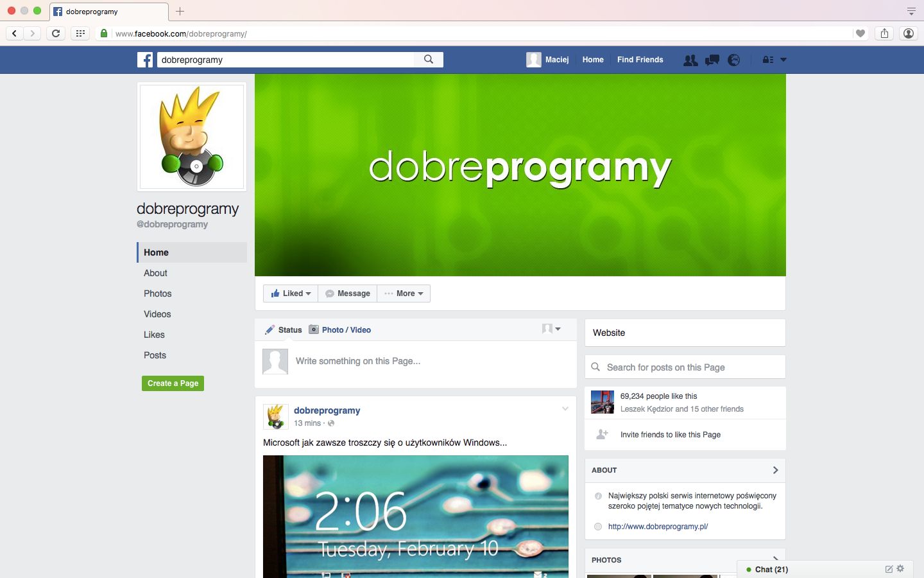Select Home in page sidebar

coord(192,252)
